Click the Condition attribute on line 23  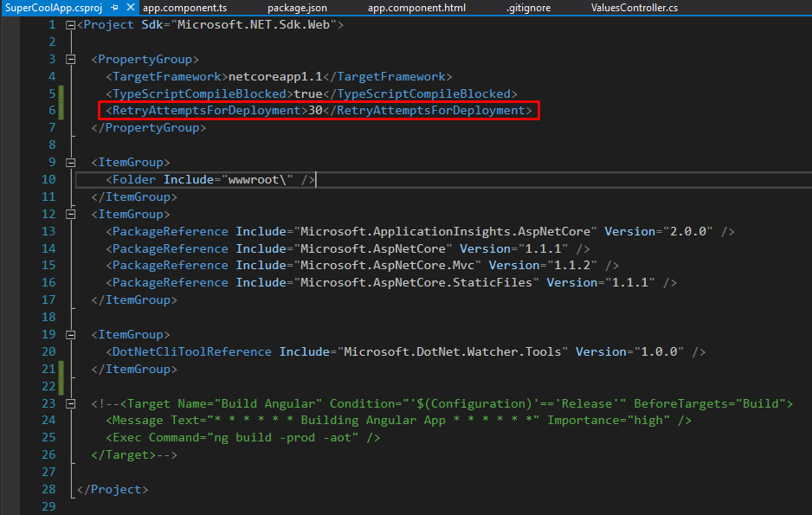[478, 403]
